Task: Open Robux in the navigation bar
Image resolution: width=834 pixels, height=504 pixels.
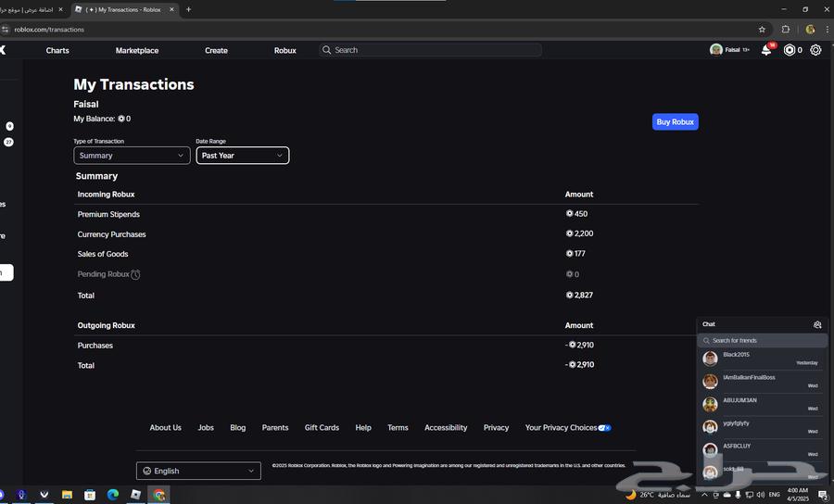Action: pyautogui.click(x=285, y=51)
